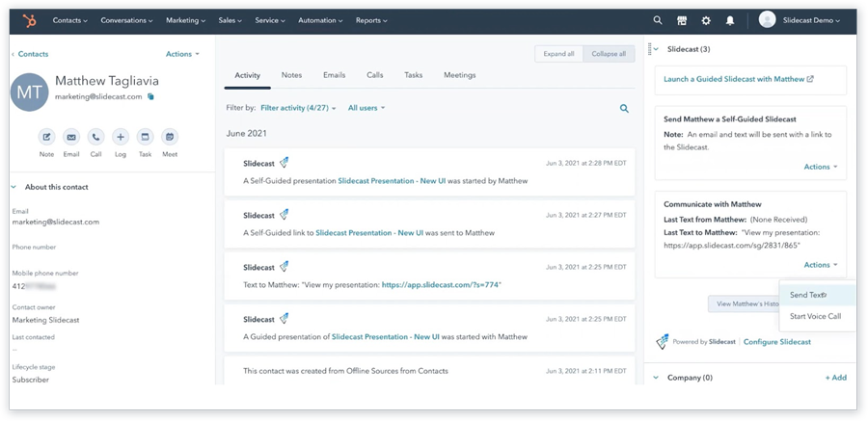The image size is (868, 421).
Task: Open the Marketplace icon in top bar
Action: pyautogui.click(x=682, y=20)
